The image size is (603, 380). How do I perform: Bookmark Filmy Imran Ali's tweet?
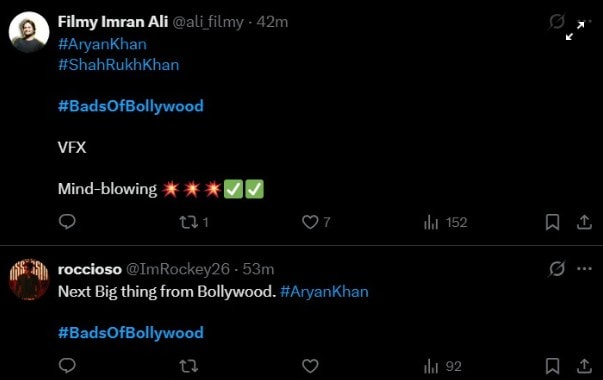pos(552,222)
